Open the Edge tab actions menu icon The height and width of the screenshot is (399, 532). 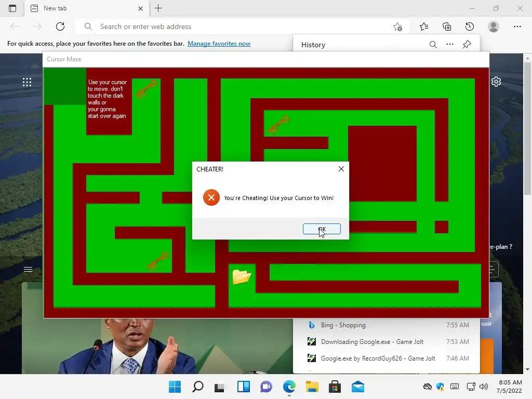[x=12, y=8]
